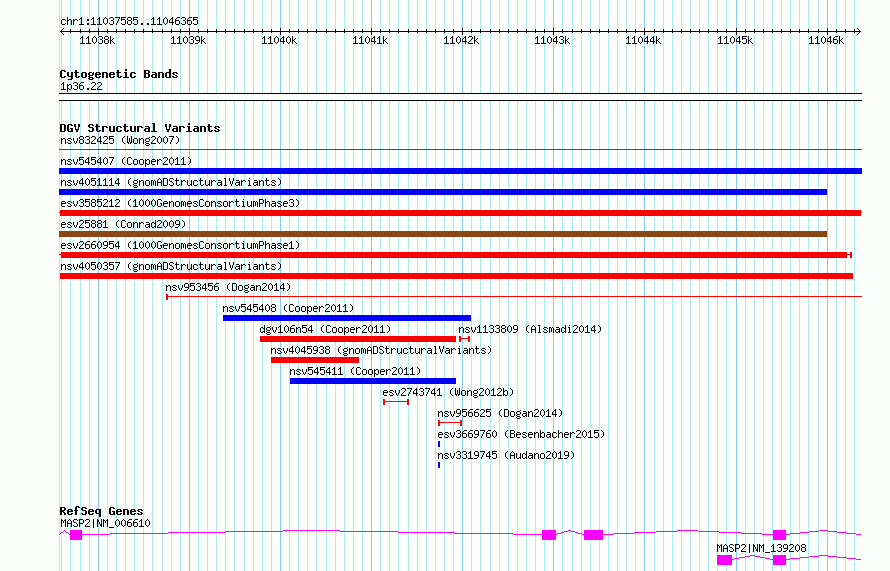The width and height of the screenshot is (890, 571).
Task: Click the 11041k ruler tick label
Action: tap(370, 40)
